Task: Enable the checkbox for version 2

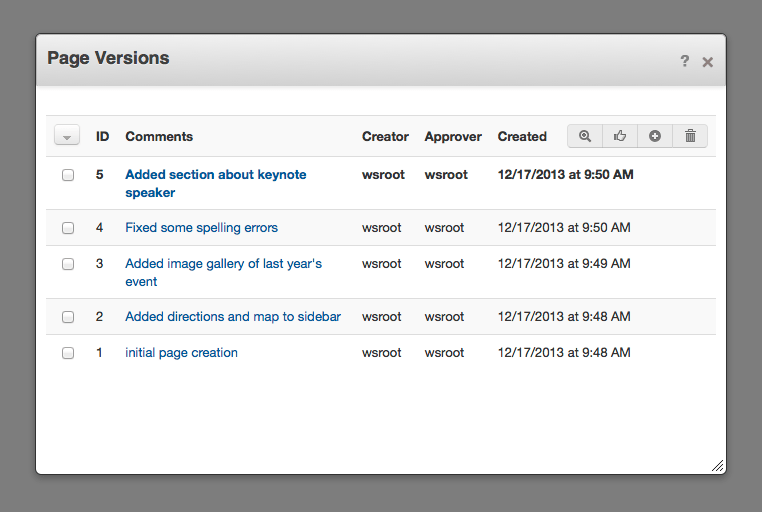Action: coord(68,317)
